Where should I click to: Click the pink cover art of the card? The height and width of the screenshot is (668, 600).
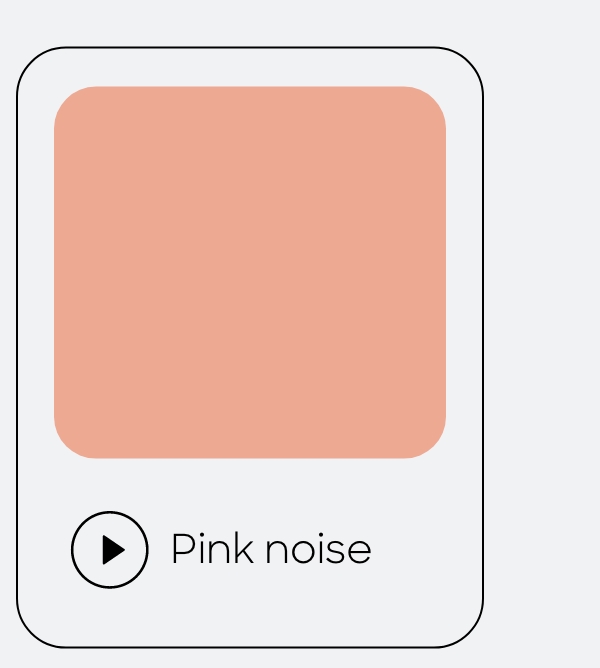pos(250,272)
